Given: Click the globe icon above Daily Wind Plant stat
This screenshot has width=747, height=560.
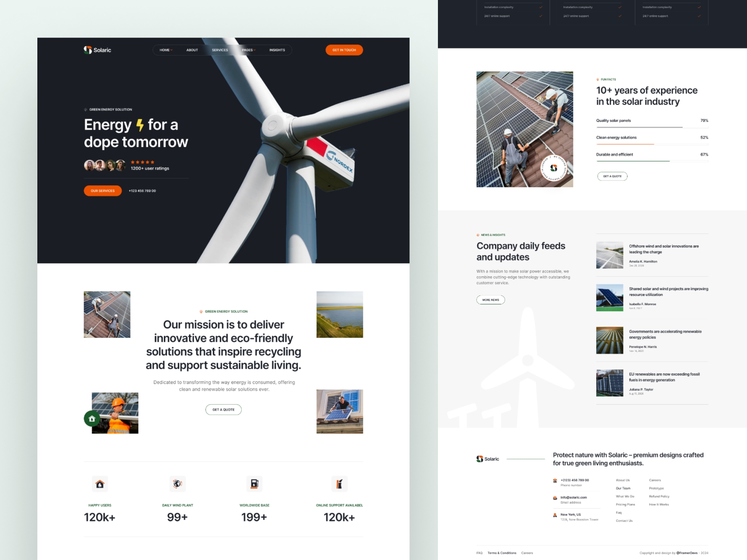Looking at the screenshot, I should tap(177, 484).
